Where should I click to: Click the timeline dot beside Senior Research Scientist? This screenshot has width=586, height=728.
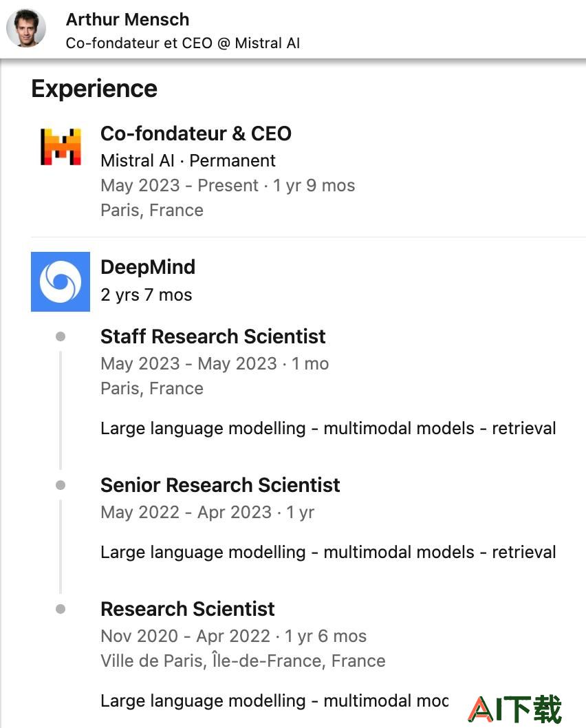click(61, 485)
